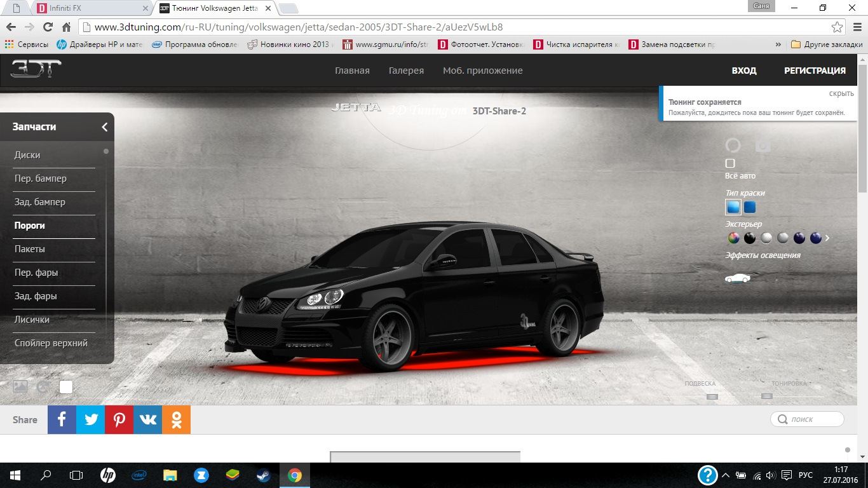
Task: Click the 3DT logo in the header
Action: pyautogui.click(x=36, y=69)
